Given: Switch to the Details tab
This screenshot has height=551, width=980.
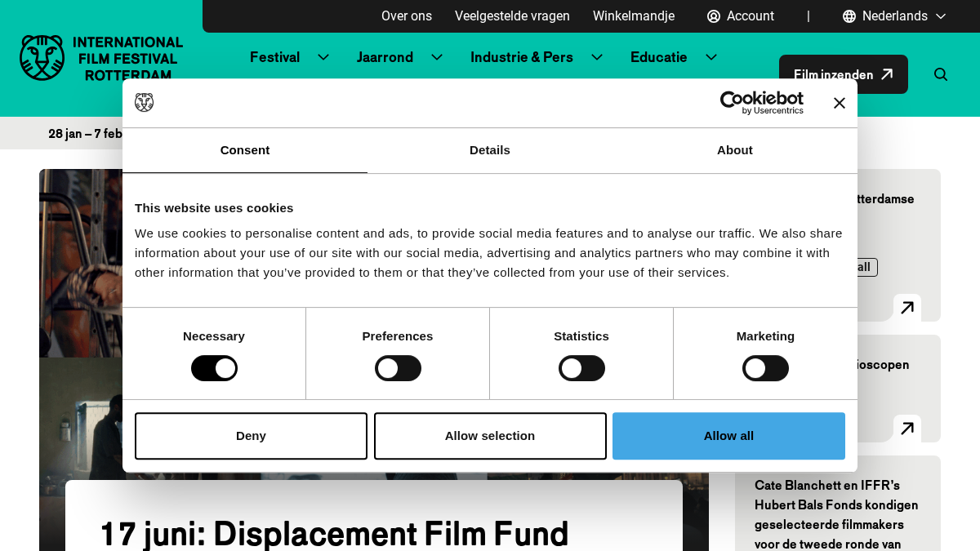Looking at the screenshot, I should point(490,150).
